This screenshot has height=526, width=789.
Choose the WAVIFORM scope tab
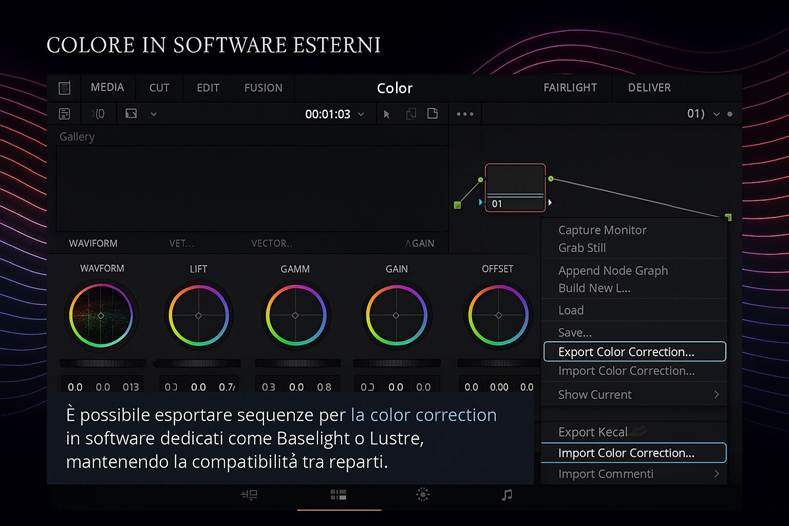coord(93,243)
